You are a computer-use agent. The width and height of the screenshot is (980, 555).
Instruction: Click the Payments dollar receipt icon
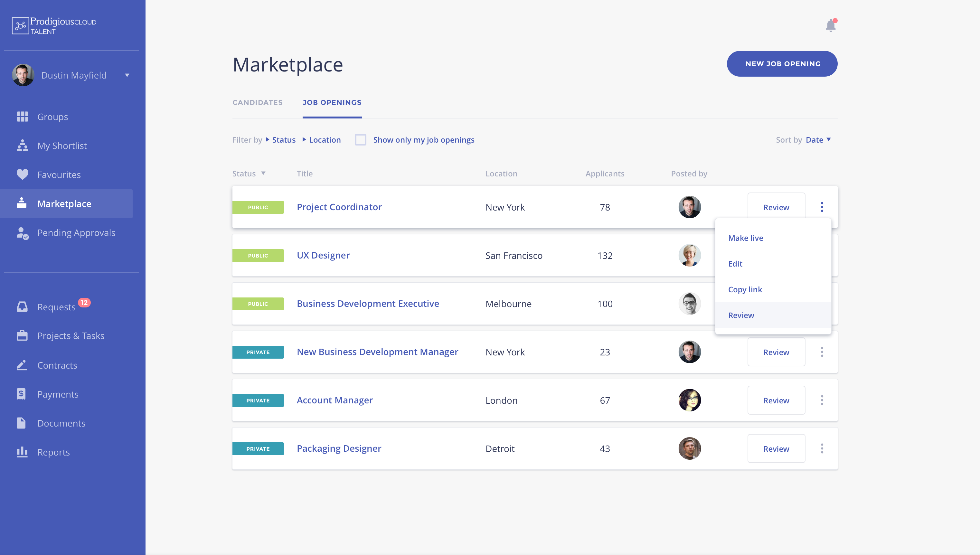click(x=21, y=394)
